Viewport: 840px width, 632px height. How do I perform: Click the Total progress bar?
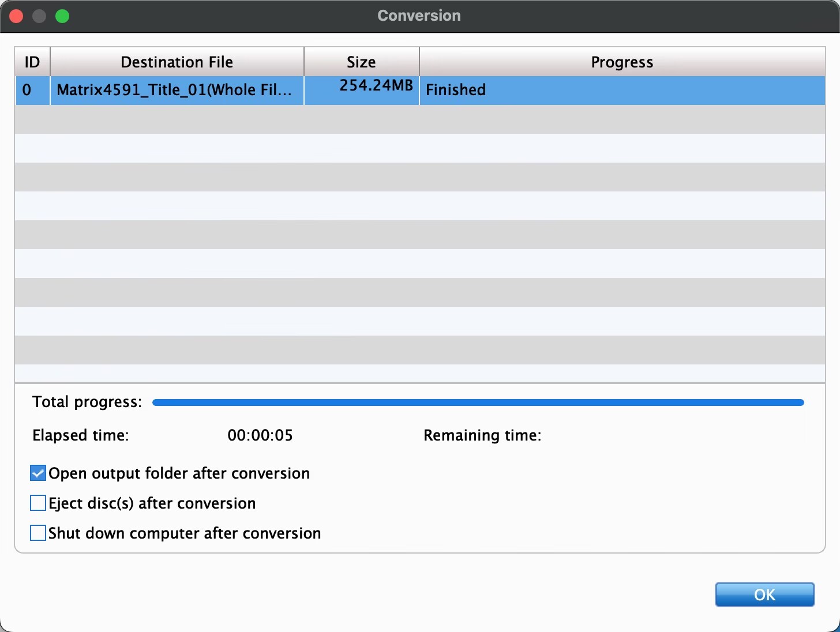478,402
